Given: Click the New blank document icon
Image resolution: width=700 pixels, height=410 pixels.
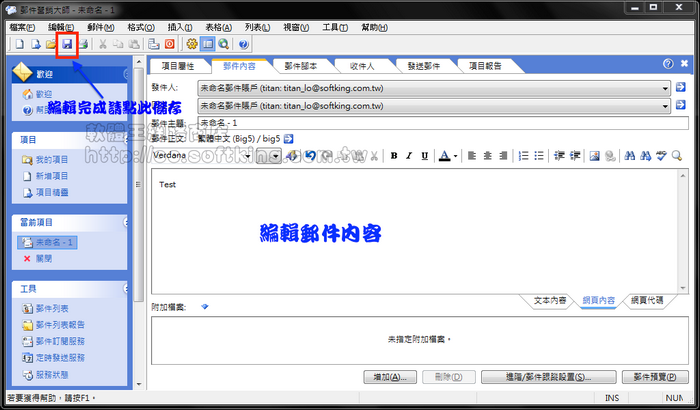Looking at the screenshot, I should (21, 45).
